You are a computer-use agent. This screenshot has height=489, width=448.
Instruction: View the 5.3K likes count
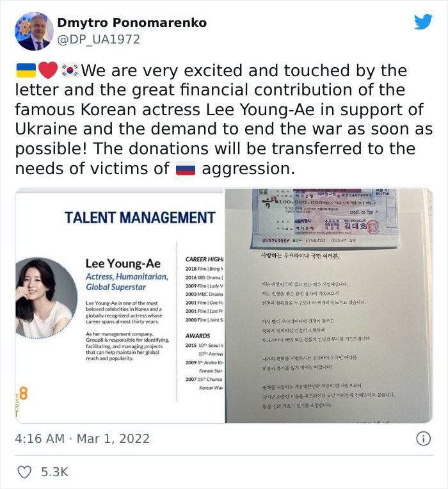(x=54, y=472)
